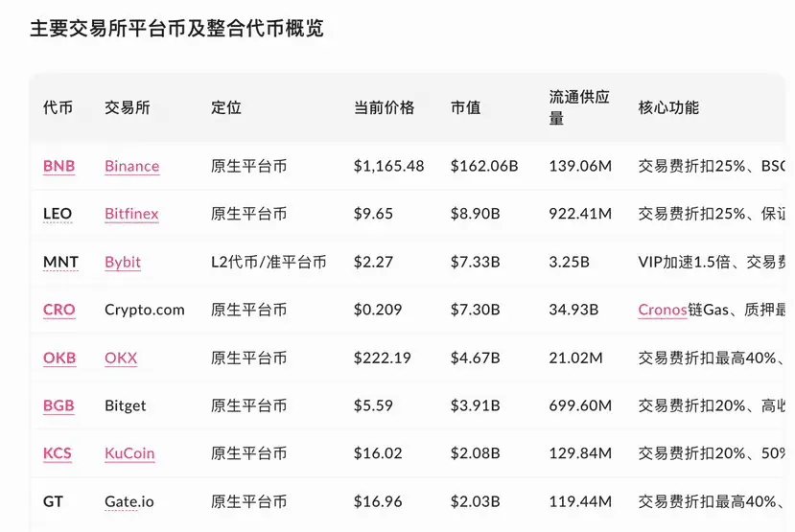
Task: Open the OKX exchange link
Action: [121, 358]
